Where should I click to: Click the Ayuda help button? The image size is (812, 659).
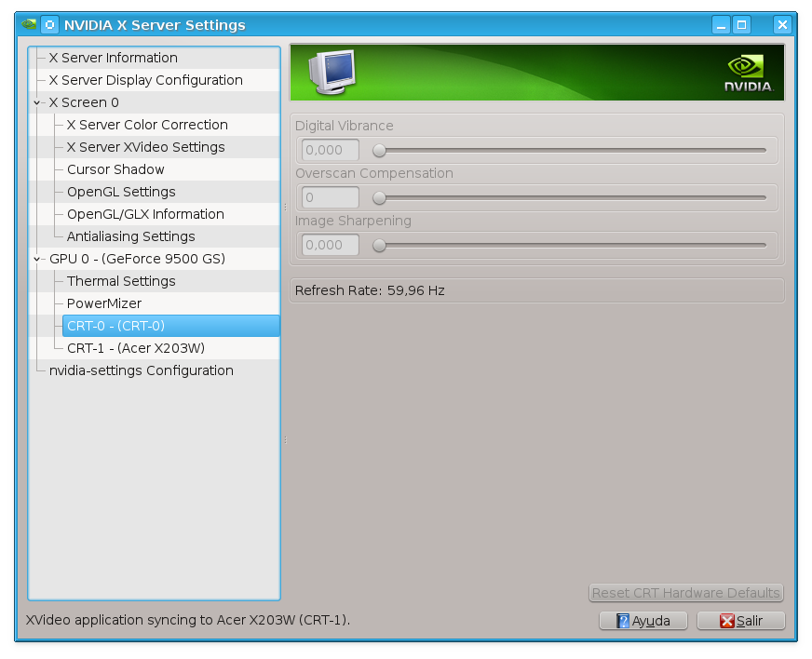(x=643, y=621)
